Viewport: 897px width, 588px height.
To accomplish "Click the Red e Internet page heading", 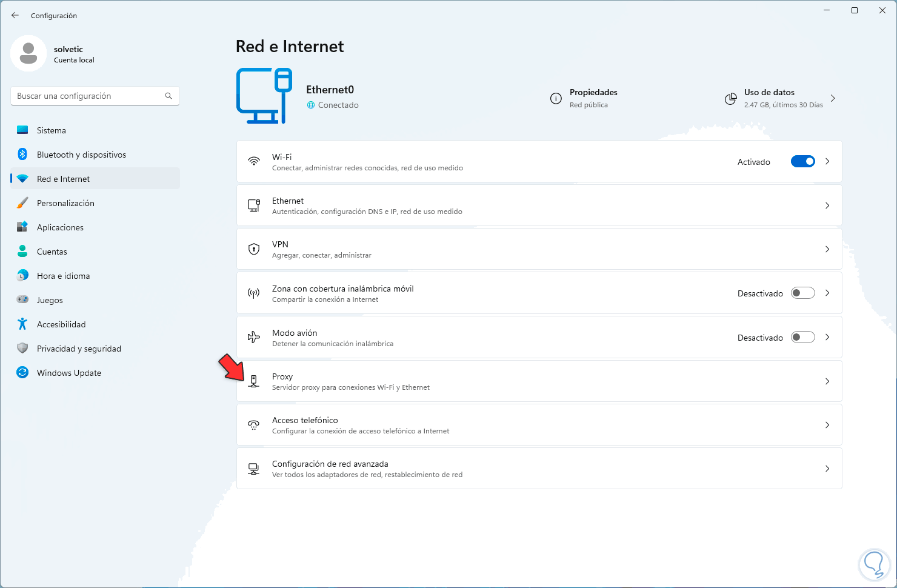I will pos(290,47).
